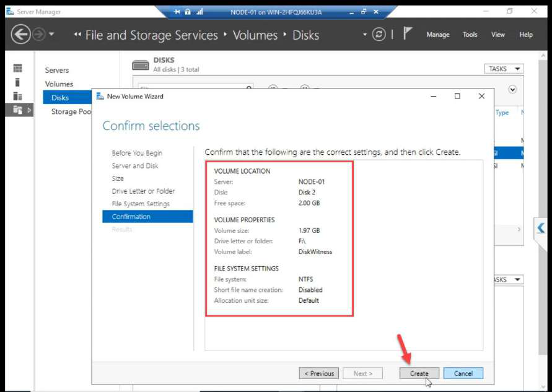Click the VM connection lock icon

[x=188, y=12]
